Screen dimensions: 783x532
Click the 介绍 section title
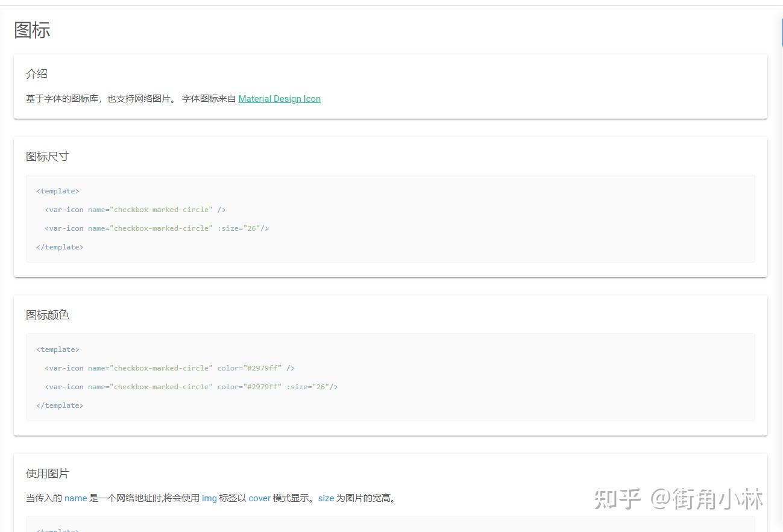37,74
